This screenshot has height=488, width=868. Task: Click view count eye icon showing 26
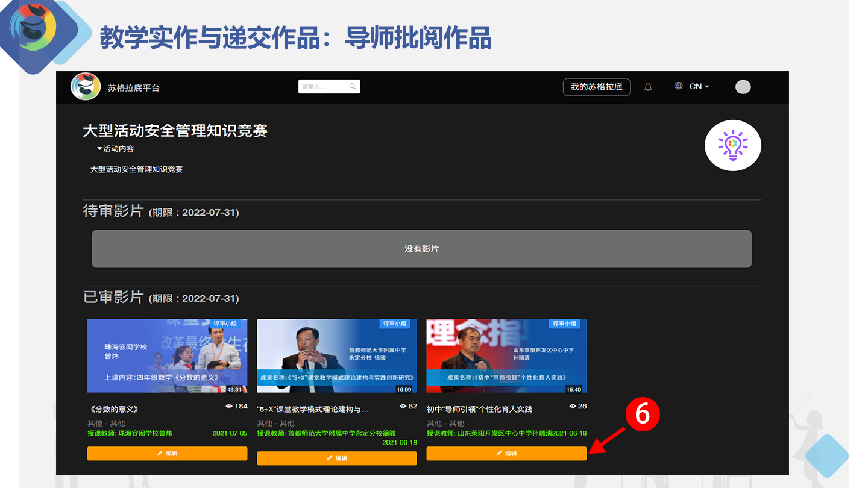[573, 406]
